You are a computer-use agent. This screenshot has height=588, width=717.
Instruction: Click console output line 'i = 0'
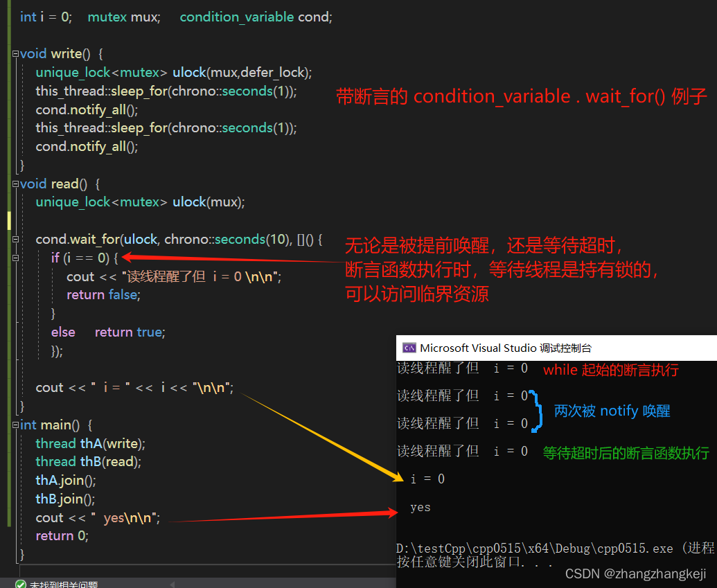click(427, 479)
